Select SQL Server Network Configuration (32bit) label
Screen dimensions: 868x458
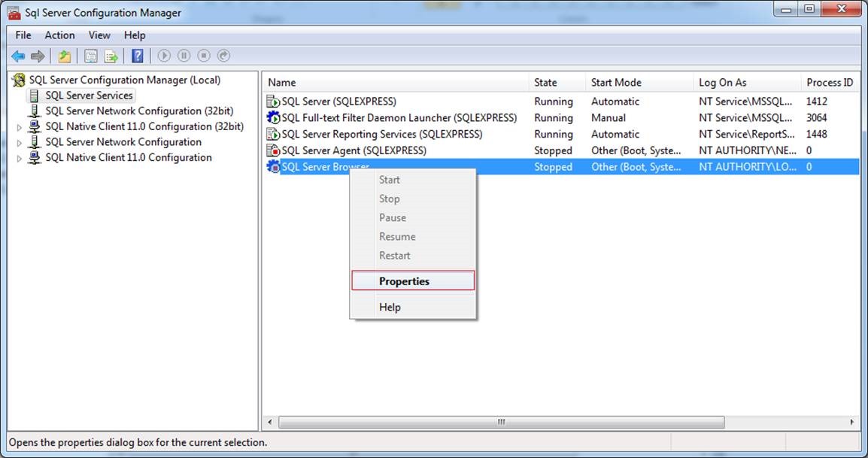tap(139, 111)
